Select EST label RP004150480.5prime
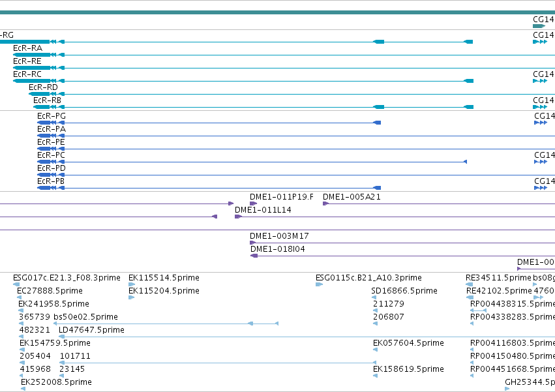Image resolution: width=555 pixels, height=392 pixels. click(513, 356)
